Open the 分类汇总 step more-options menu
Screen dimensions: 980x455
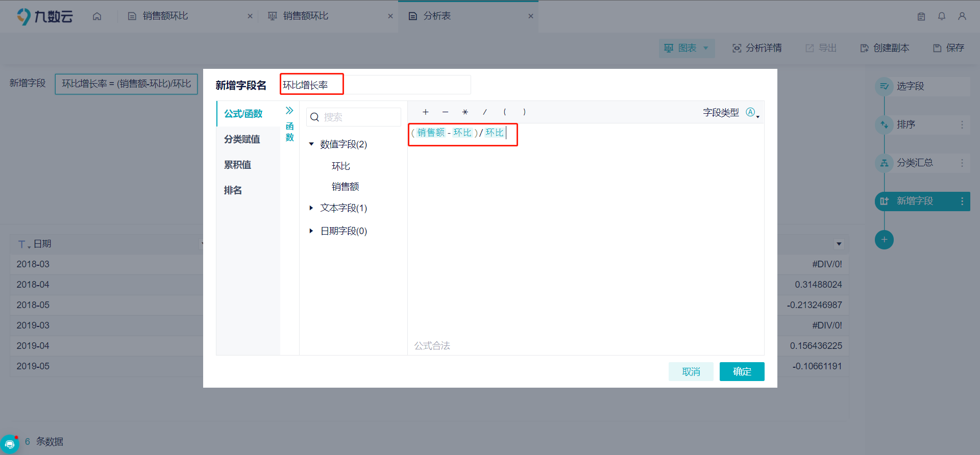tap(962, 163)
